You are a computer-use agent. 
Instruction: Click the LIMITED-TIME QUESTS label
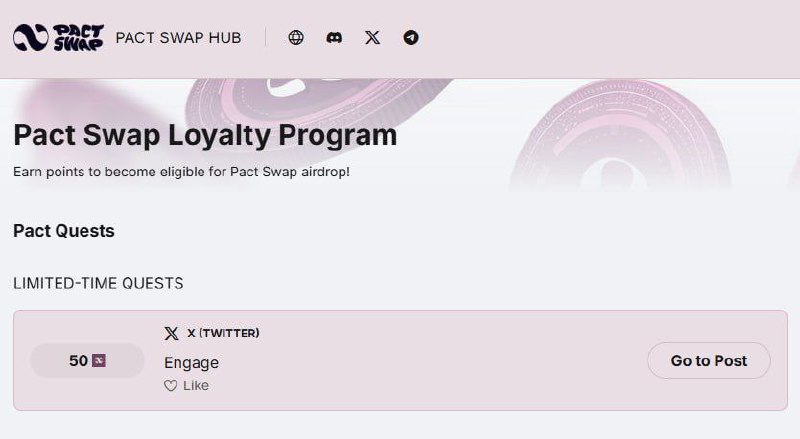click(98, 284)
